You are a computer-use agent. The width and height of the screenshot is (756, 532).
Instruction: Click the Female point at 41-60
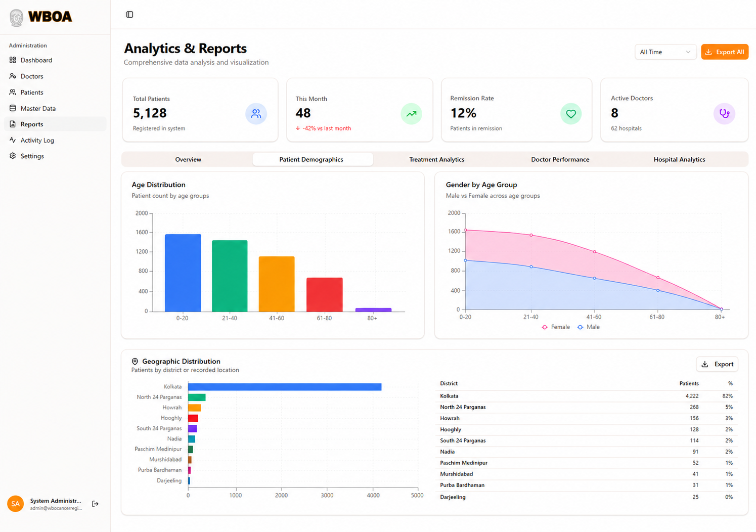tap(594, 251)
